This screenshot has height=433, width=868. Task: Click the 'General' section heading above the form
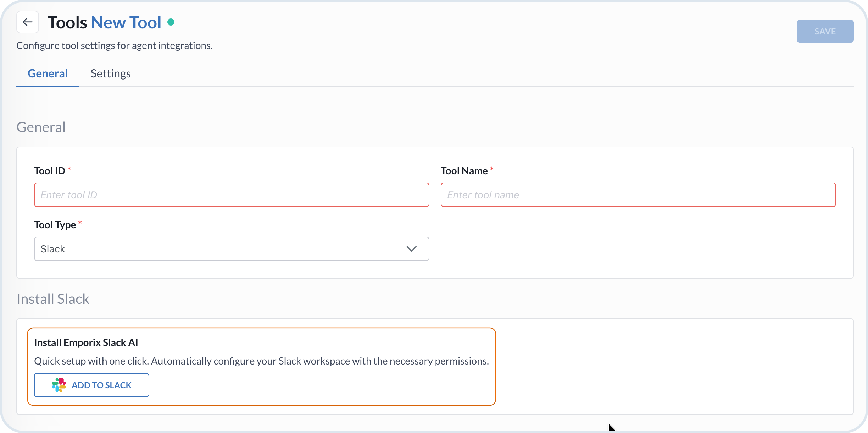click(x=41, y=127)
